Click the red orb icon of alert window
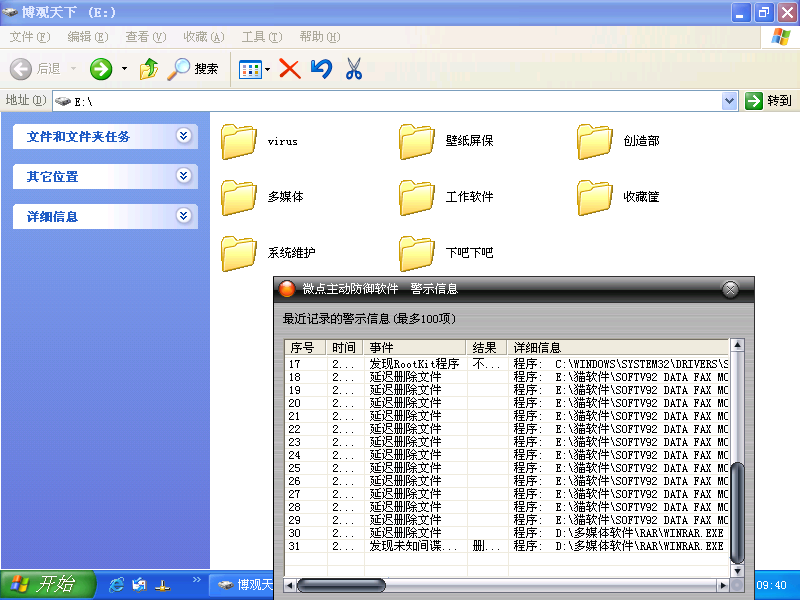Screen dimensions: 800x600 287,289
